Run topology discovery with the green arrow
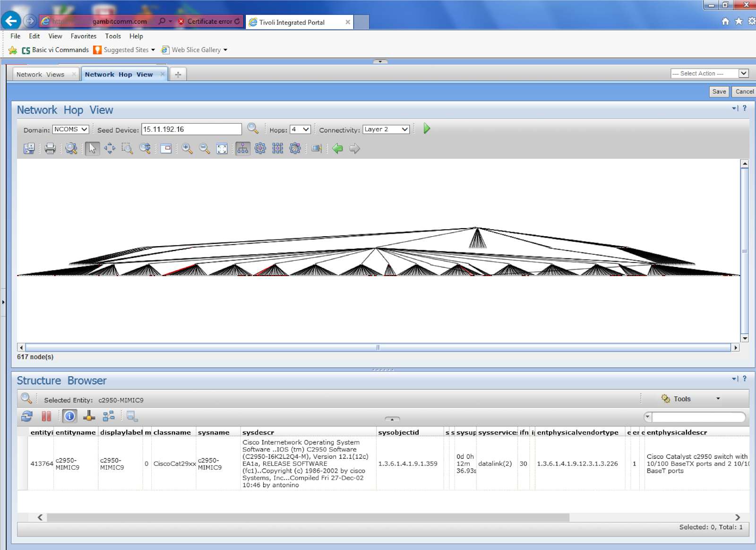The height and width of the screenshot is (550, 756). click(x=426, y=129)
